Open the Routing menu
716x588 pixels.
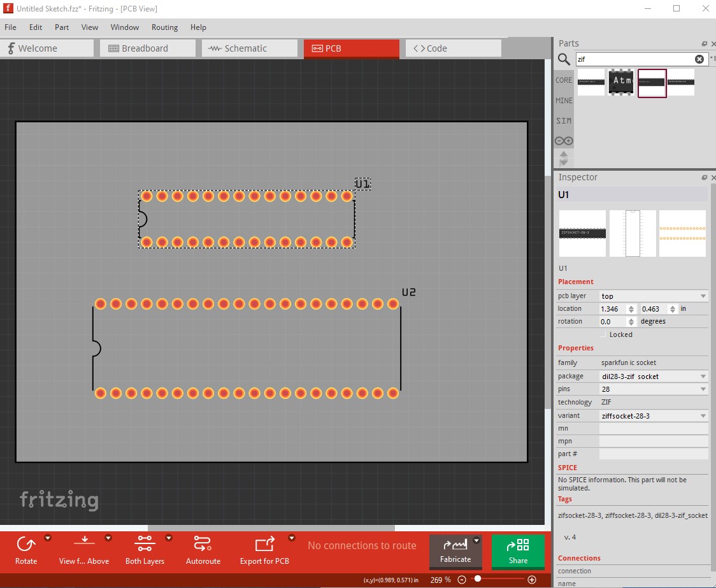[164, 27]
